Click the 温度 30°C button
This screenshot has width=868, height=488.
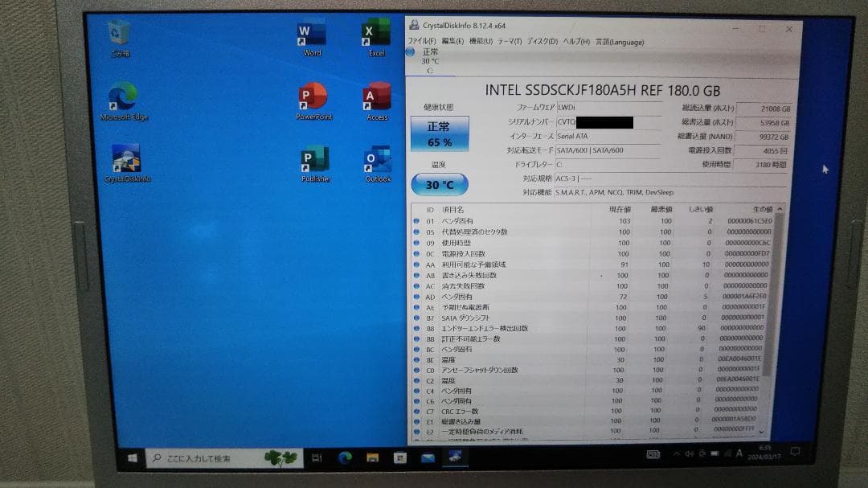[439, 184]
